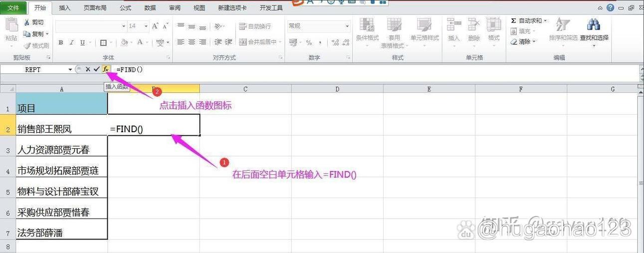This screenshot has height=253, width=644.
Task: Select row 5 header
Action: 7,188
